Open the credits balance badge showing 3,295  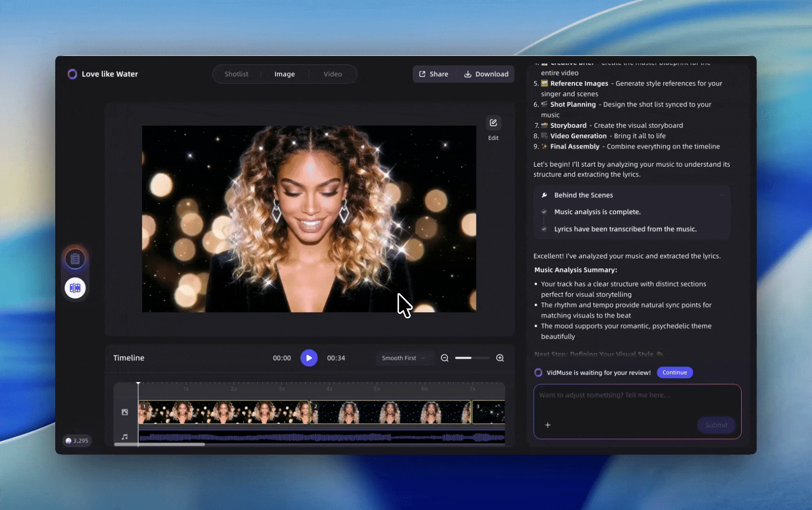pyautogui.click(x=77, y=441)
